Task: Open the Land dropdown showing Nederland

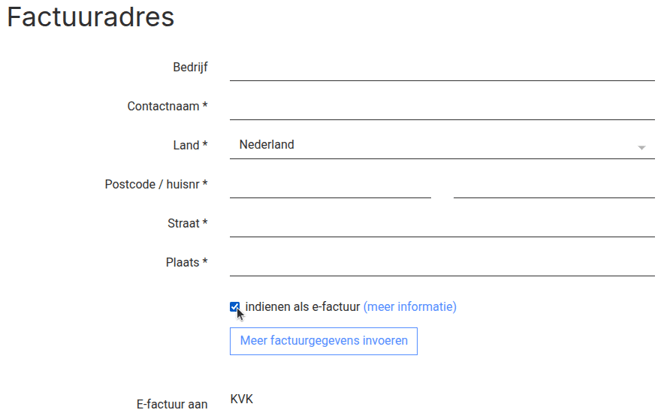Action: [430, 145]
